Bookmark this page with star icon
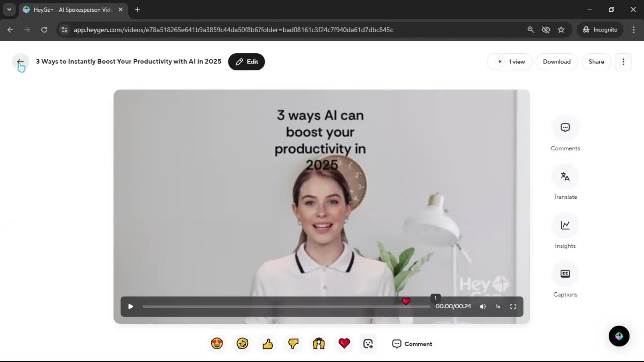The image size is (644, 362). (x=561, y=30)
